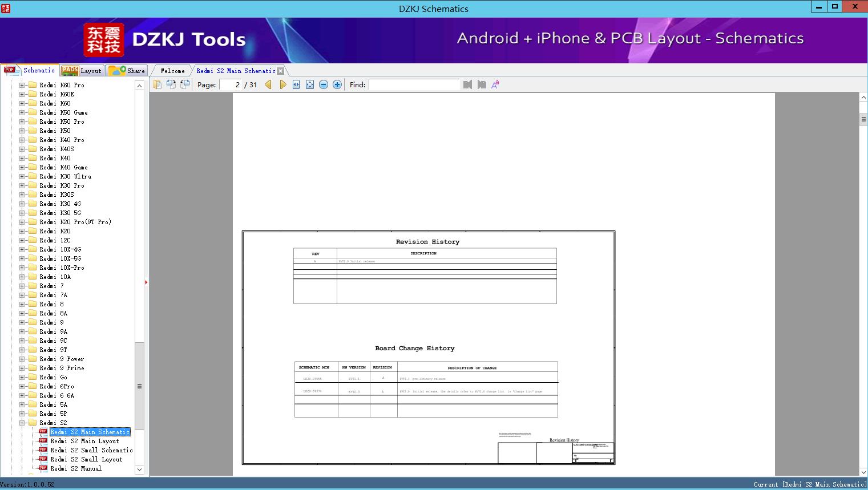Image resolution: width=868 pixels, height=490 pixels.
Task: Select Redmi K60E folder
Action: [56, 94]
